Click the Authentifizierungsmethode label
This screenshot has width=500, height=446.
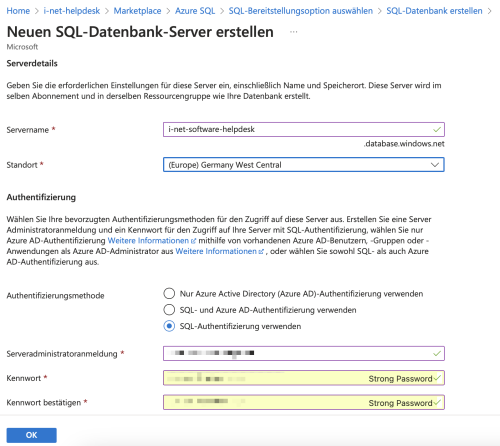(55, 296)
